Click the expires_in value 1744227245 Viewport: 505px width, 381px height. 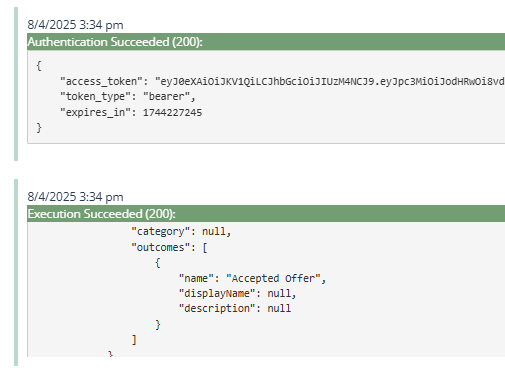172,112
